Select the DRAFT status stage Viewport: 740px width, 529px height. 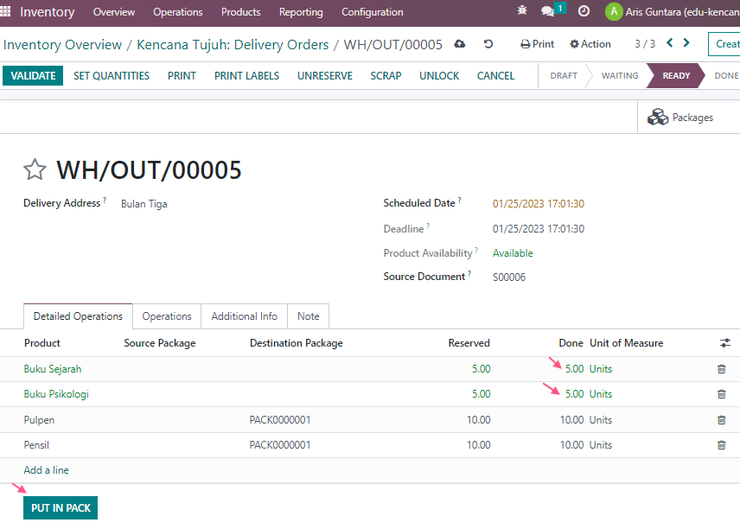(563, 76)
